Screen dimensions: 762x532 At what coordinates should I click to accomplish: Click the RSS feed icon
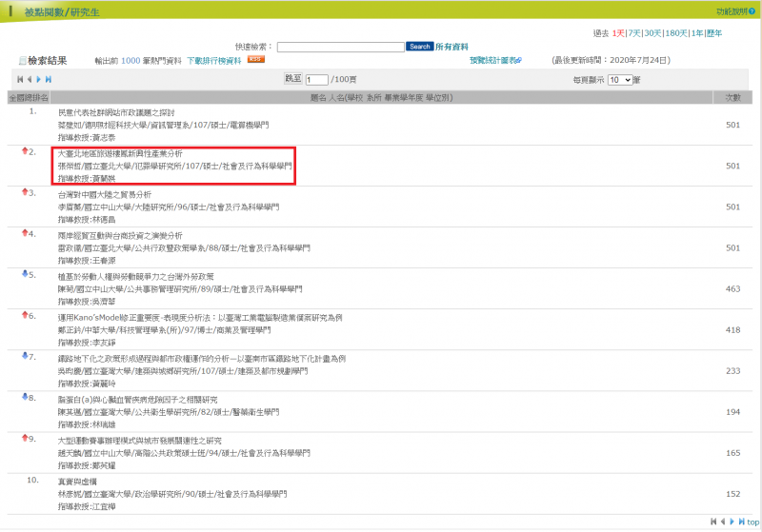coord(255,59)
